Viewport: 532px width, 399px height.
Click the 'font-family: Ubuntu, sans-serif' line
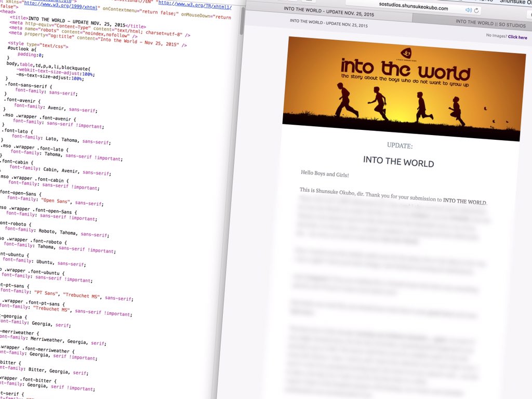[x=44, y=262]
